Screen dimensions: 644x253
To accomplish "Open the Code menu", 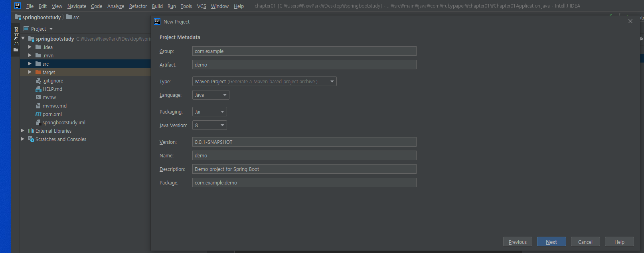I will tap(97, 6).
